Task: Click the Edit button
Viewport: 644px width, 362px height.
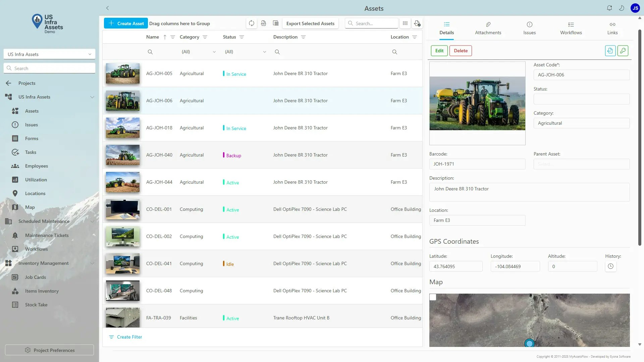Action: pos(439,51)
